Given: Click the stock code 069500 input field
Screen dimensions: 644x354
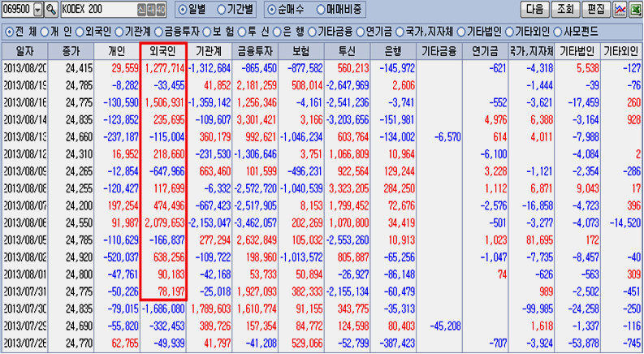Looking at the screenshot, I should pos(17,10).
